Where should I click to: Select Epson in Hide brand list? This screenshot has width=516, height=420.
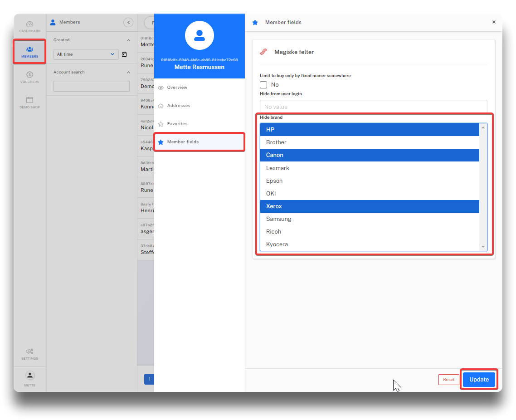point(370,181)
